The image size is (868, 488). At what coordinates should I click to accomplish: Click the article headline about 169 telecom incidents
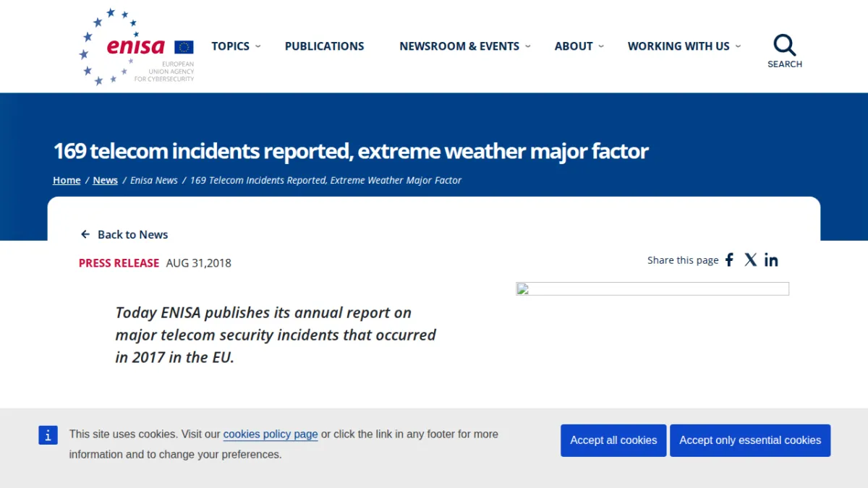point(351,151)
